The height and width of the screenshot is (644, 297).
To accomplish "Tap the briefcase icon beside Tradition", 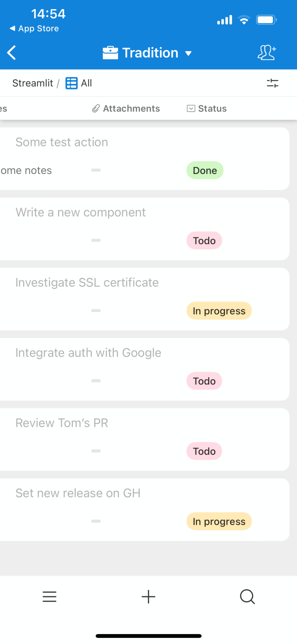I will tap(110, 53).
